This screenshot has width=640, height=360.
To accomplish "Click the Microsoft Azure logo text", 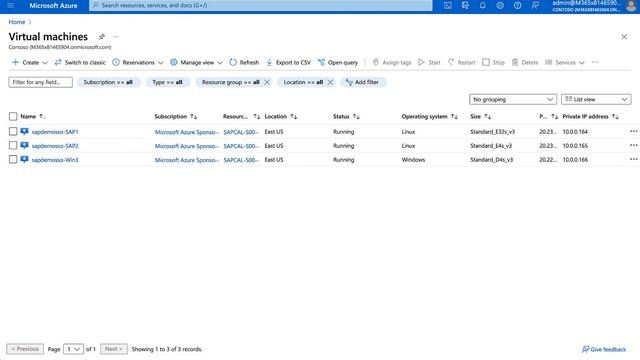I will click(53, 5).
